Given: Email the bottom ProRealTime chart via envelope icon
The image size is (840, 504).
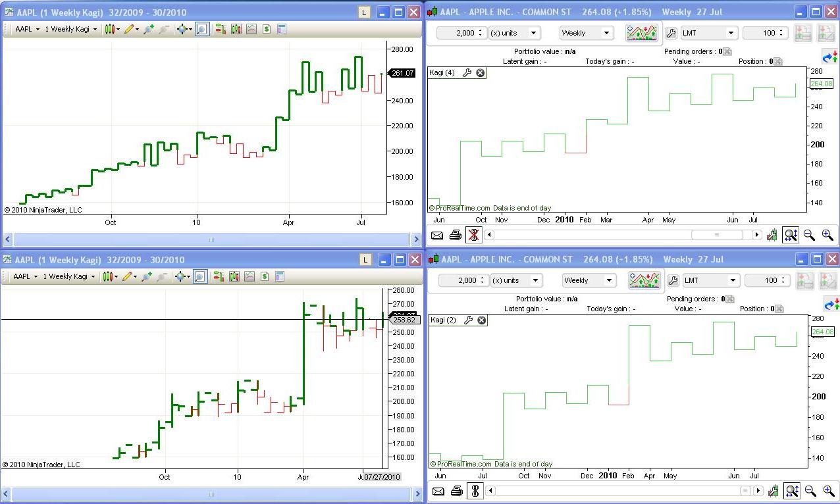Looking at the screenshot, I should (x=437, y=491).
